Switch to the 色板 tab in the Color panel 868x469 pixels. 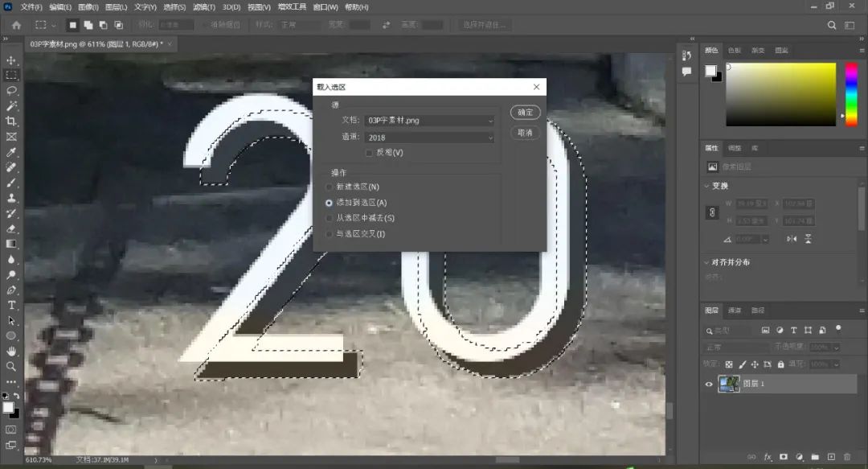pos(735,50)
